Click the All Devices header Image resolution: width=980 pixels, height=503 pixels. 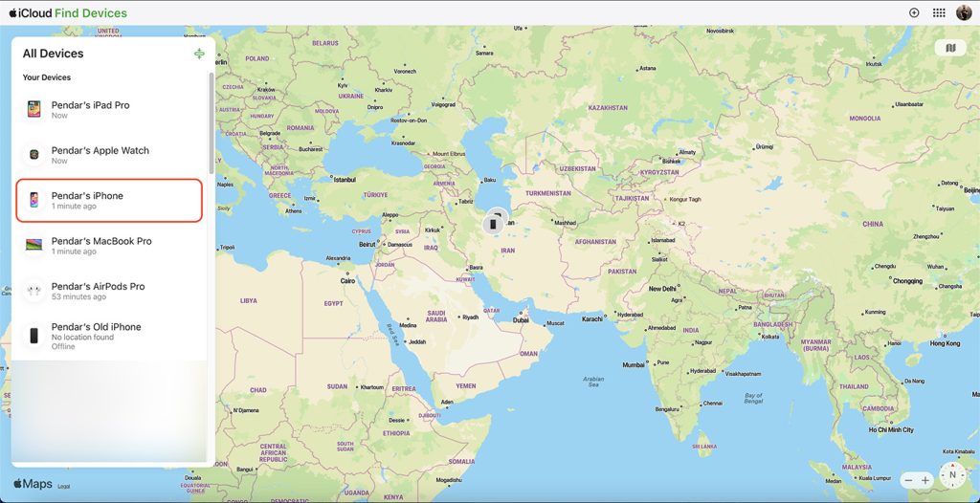coord(54,55)
